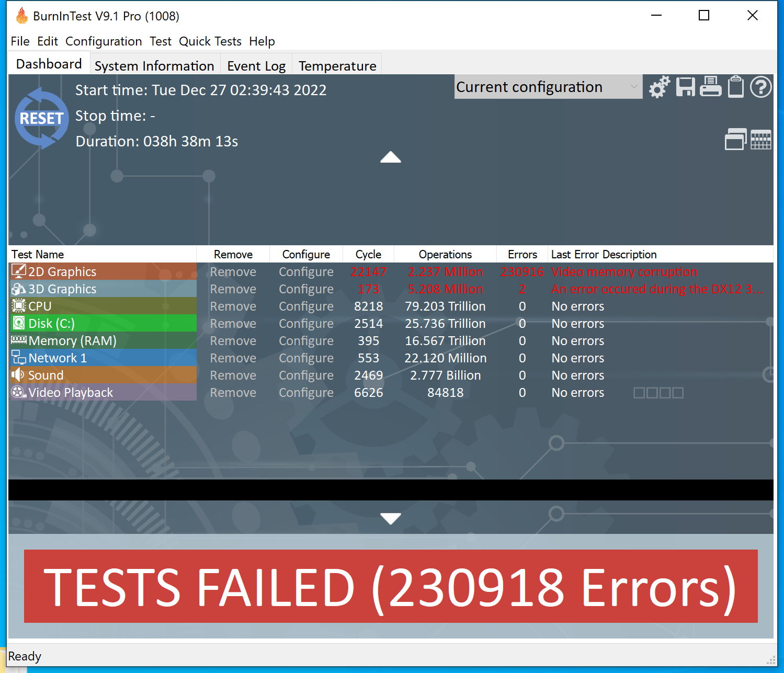This screenshot has width=784, height=673.
Task: Open the Quick Tests menu
Action: [210, 41]
